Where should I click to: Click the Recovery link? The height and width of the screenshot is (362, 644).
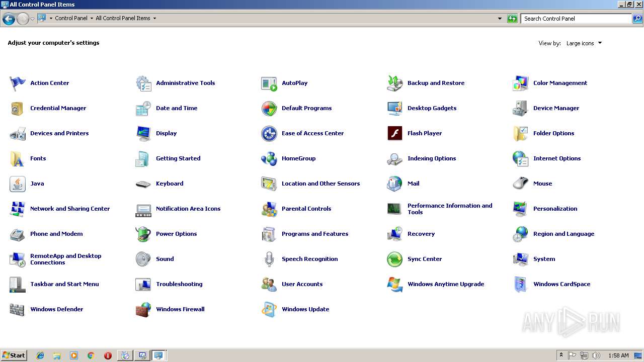(x=421, y=234)
